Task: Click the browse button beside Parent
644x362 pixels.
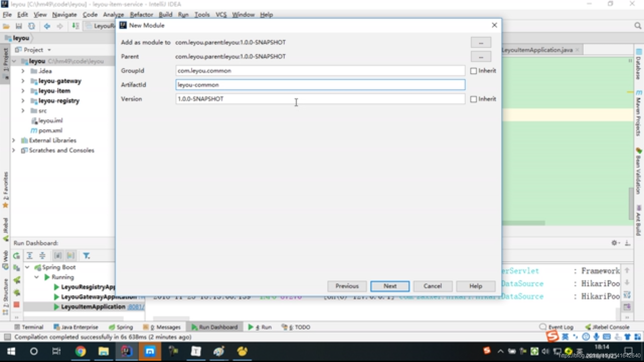Action: click(x=481, y=57)
